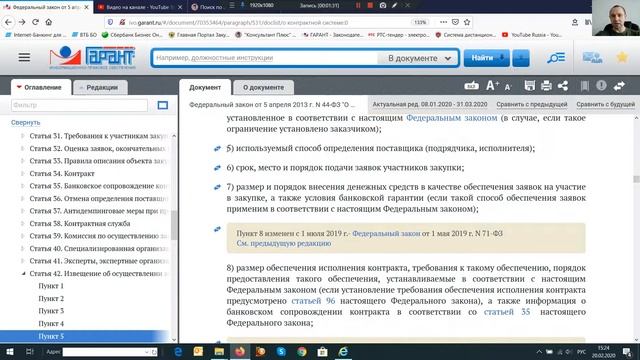
Task: Click the Фильтр field in contents panel
Action: pyautogui.click(x=79, y=105)
